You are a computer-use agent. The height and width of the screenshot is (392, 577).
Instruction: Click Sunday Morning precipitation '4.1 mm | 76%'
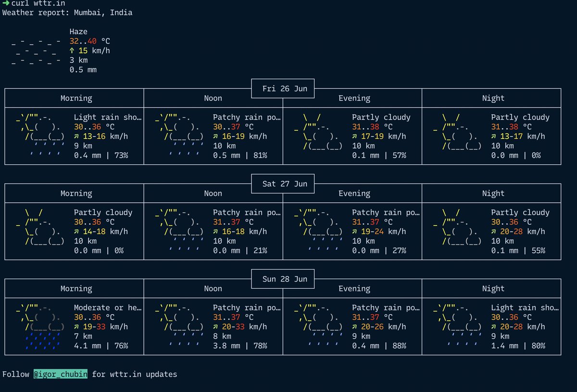tap(101, 345)
